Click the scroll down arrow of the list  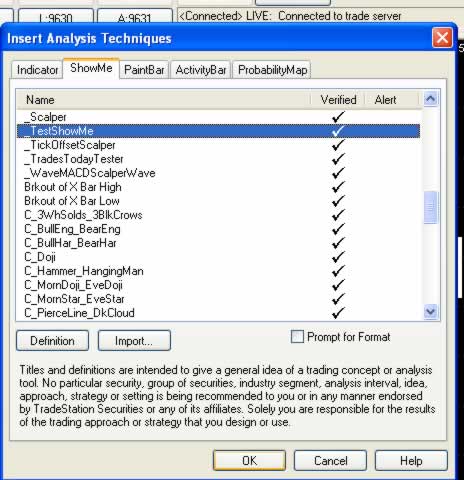click(x=431, y=311)
